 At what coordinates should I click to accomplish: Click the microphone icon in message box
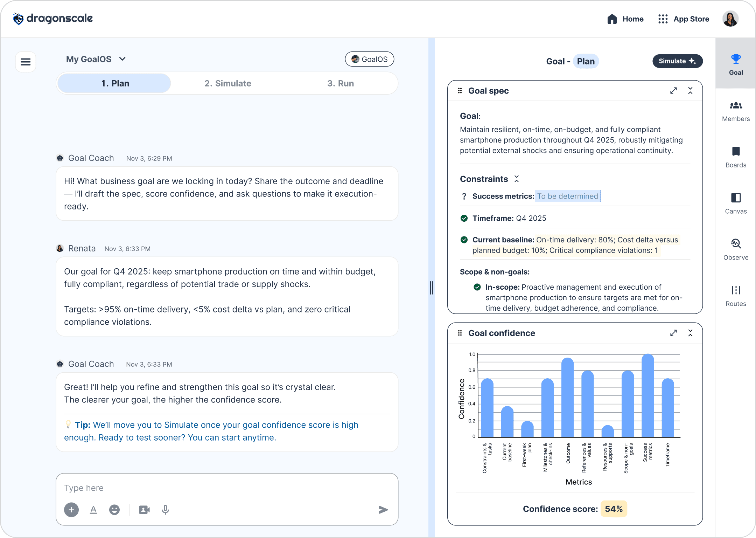coord(166,510)
